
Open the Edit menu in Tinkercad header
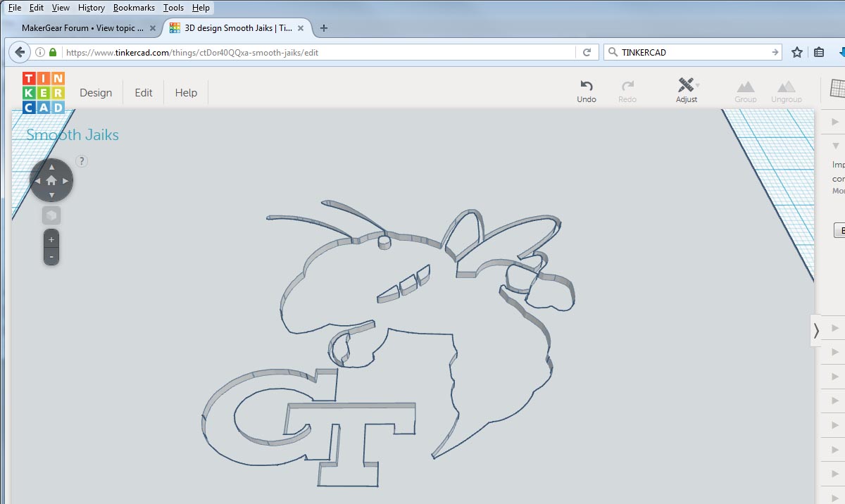(x=144, y=93)
